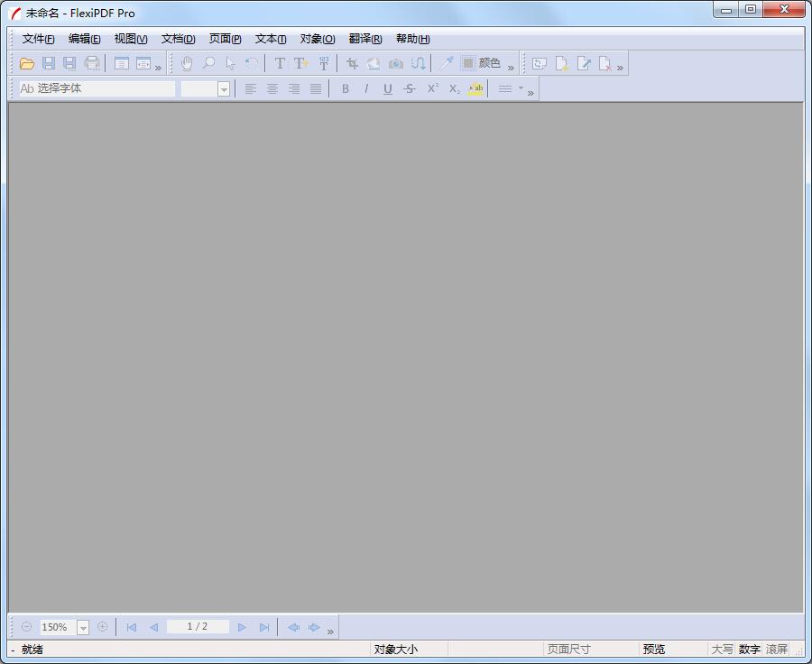Select the Zoom magnifier tool

tap(208, 63)
